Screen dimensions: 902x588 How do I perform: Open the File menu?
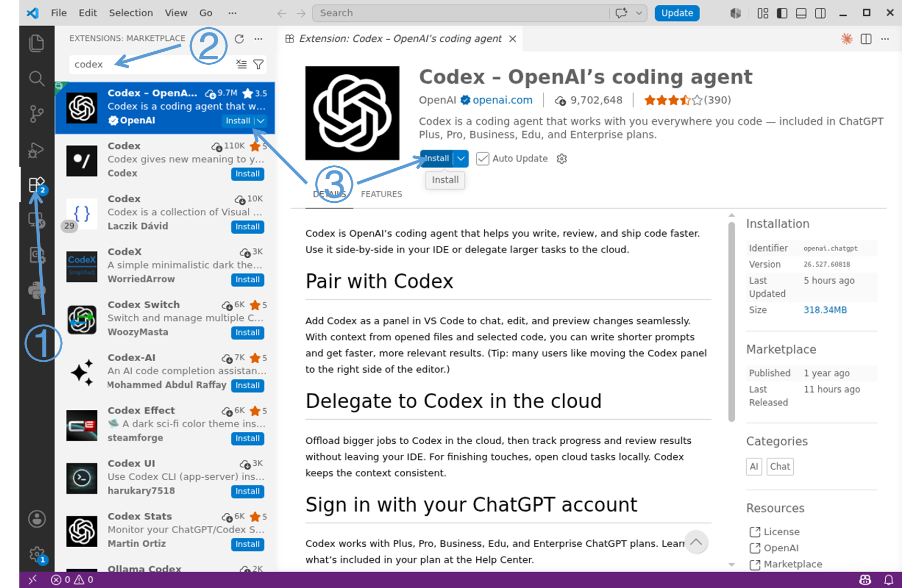click(59, 13)
